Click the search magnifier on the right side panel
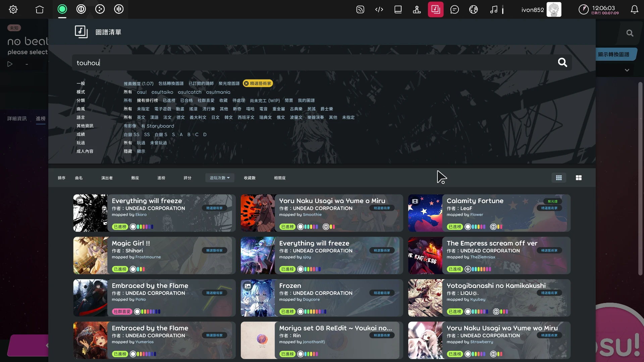 point(630,33)
